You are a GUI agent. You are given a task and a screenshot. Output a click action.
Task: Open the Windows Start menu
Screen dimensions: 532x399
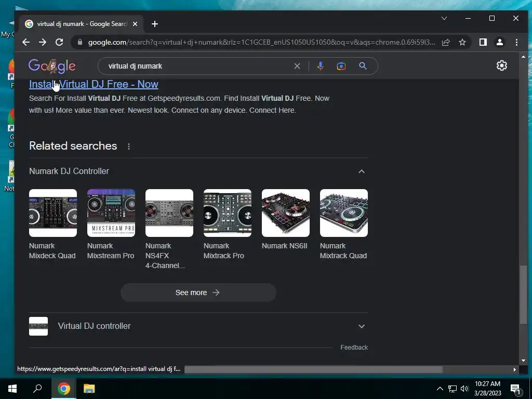(12, 389)
